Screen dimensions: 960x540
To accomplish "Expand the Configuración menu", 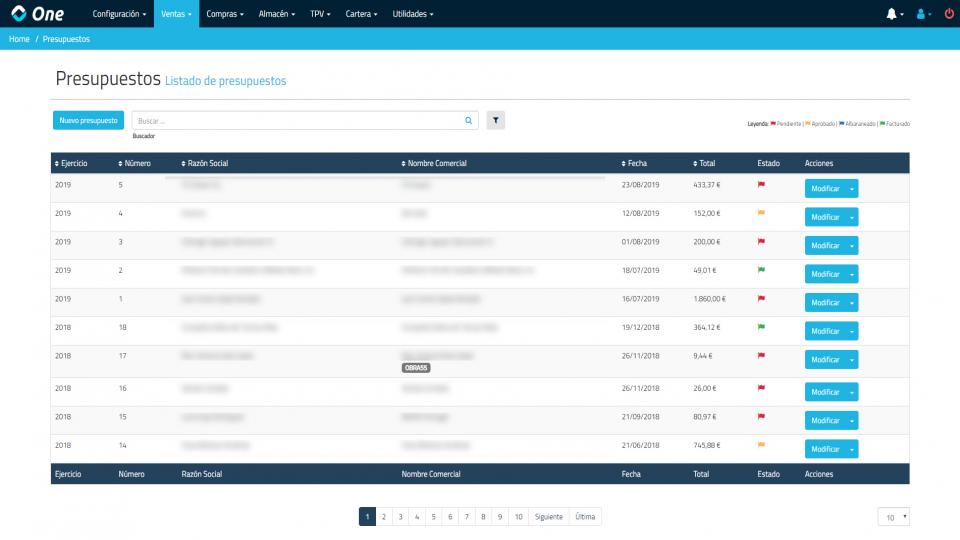I will point(119,14).
